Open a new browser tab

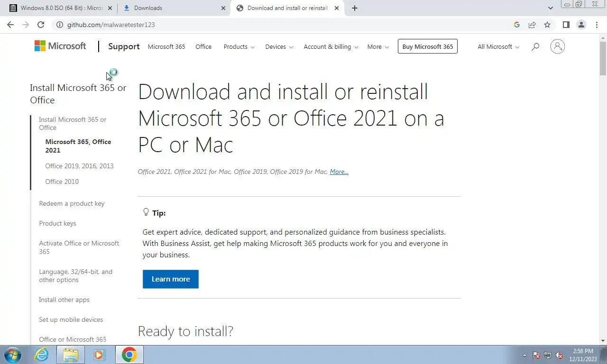click(355, 8)
